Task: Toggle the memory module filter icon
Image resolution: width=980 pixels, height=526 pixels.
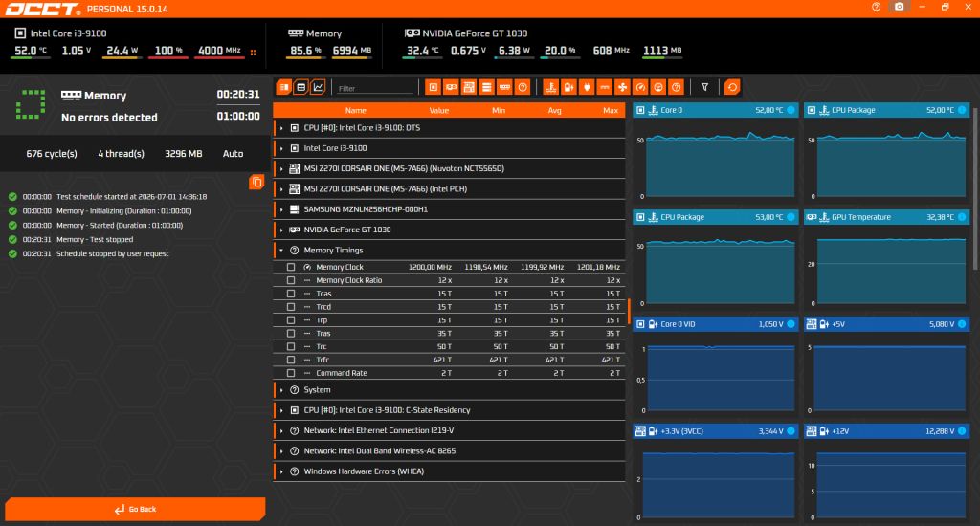Action: [504, 87]
